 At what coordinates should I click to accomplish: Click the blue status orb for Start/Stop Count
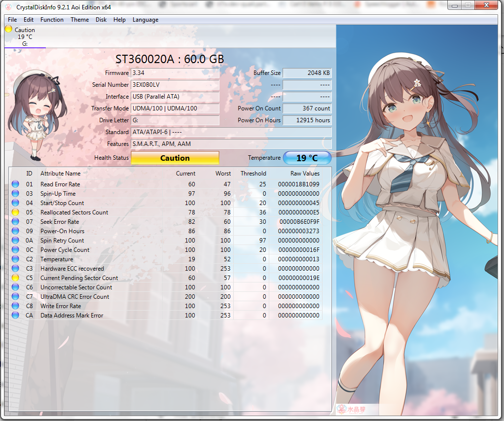pyautogui.click(x=15, y=203)
